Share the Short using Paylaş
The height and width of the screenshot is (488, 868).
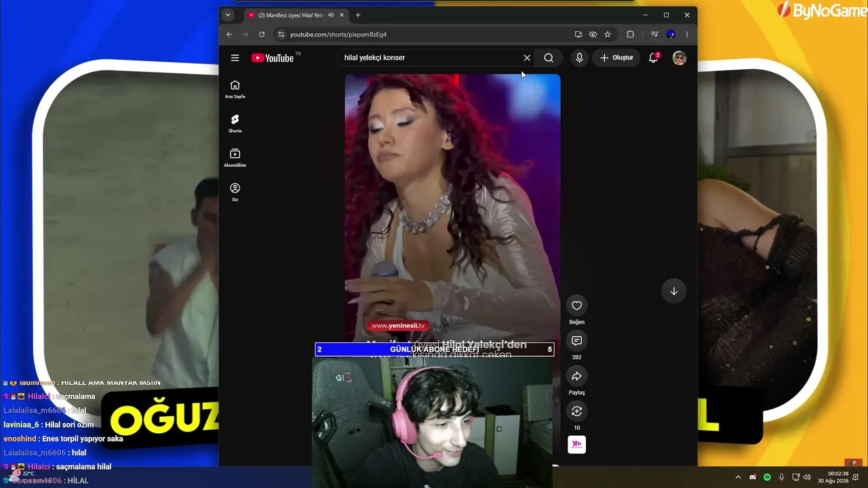point(576,376)
